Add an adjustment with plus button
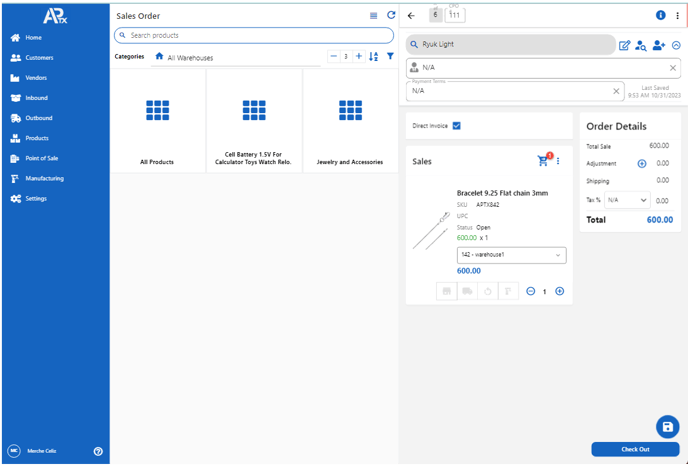 tap(642, 163)
